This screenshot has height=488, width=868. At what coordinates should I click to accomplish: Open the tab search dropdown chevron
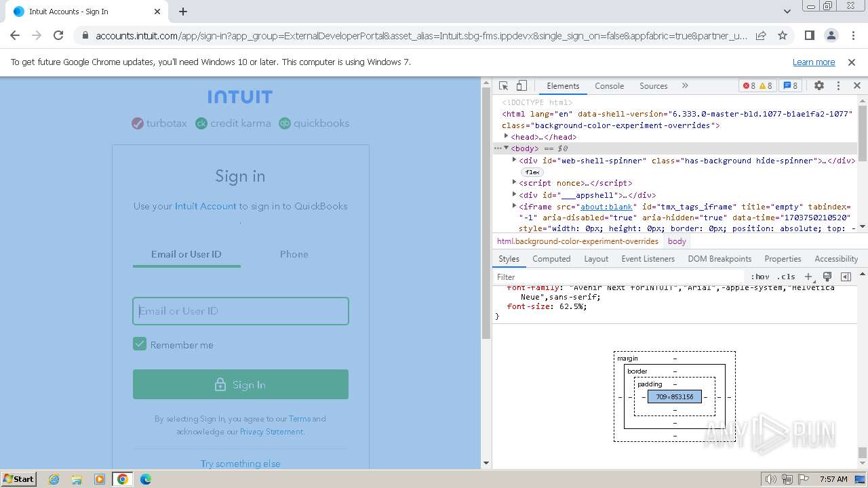point(787,12)
